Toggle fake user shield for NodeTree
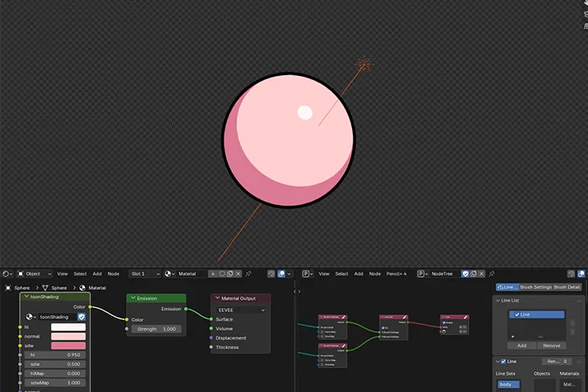 [x=465, y=274]
